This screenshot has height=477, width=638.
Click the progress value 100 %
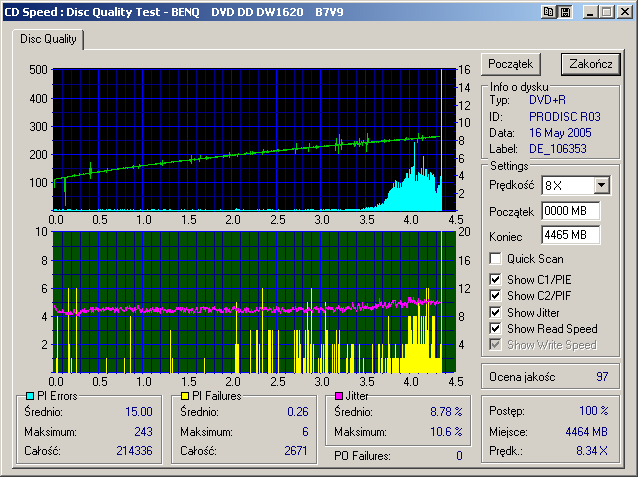[594, 411]
